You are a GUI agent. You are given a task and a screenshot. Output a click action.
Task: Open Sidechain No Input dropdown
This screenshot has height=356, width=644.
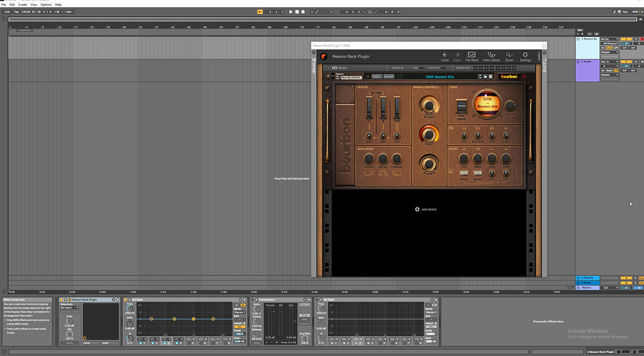click(70, 307)
